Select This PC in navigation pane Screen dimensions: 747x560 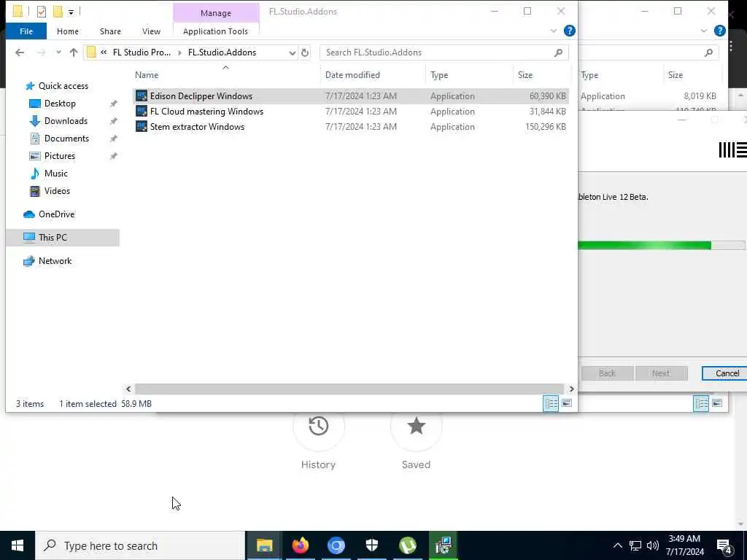tap(63, 237)
